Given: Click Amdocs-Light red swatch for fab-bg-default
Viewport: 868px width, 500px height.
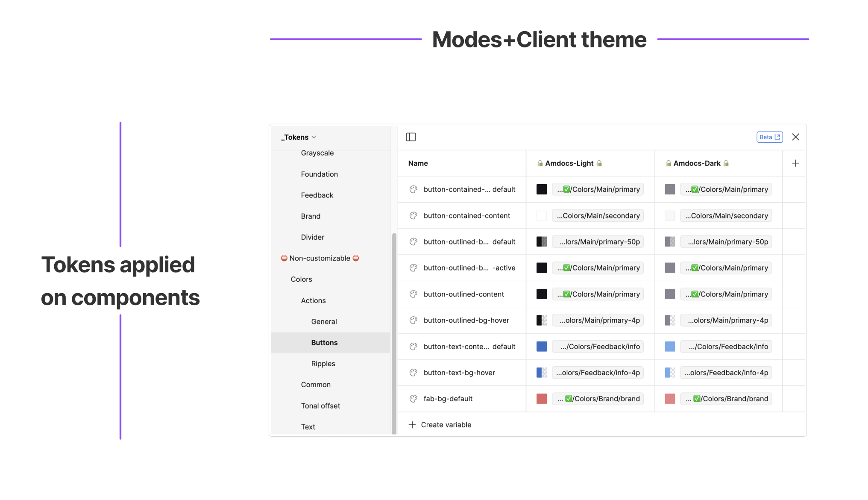Looking at the screenshot, I should point(542,399).
